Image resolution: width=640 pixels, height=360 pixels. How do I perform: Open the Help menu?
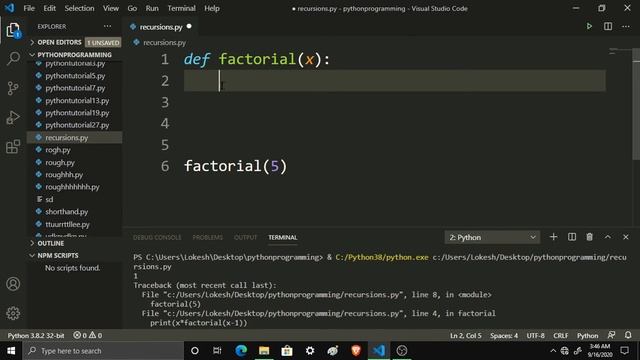212,8
